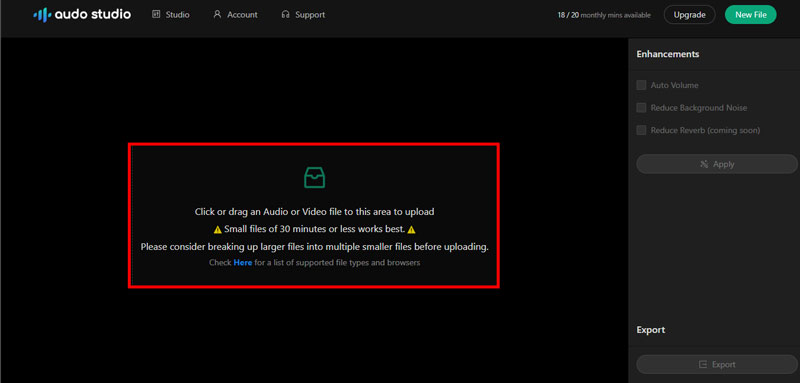Screen dimensions: 800x383
Task: Open the Support menu item
Action: coord(303,15)
